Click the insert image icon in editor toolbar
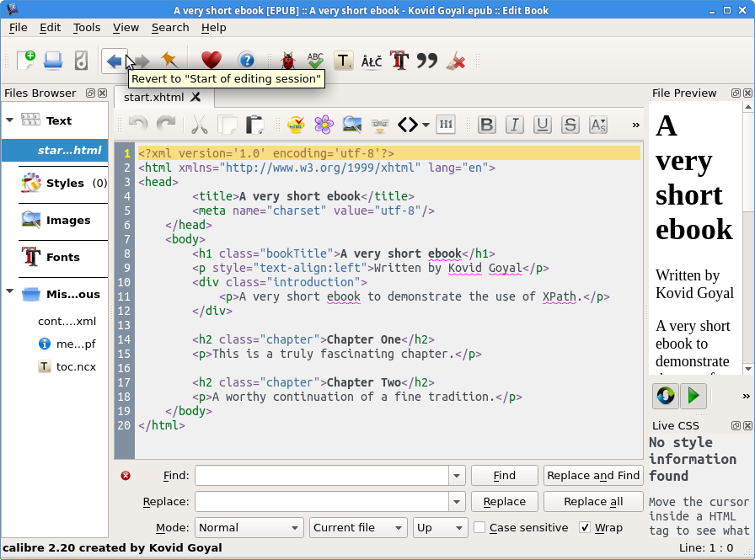 (x=352, y=125)
